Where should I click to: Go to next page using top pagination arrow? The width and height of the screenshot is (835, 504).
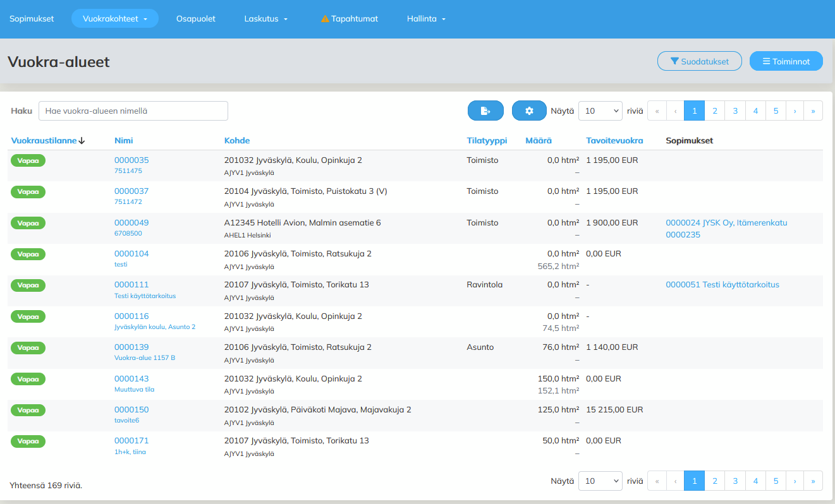tap(795, 111)
